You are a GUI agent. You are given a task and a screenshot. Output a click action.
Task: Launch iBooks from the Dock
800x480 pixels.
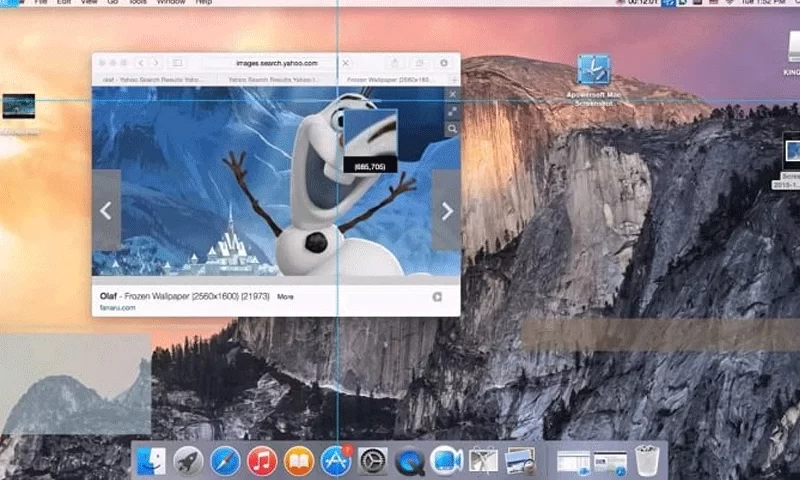click(299, 461)
